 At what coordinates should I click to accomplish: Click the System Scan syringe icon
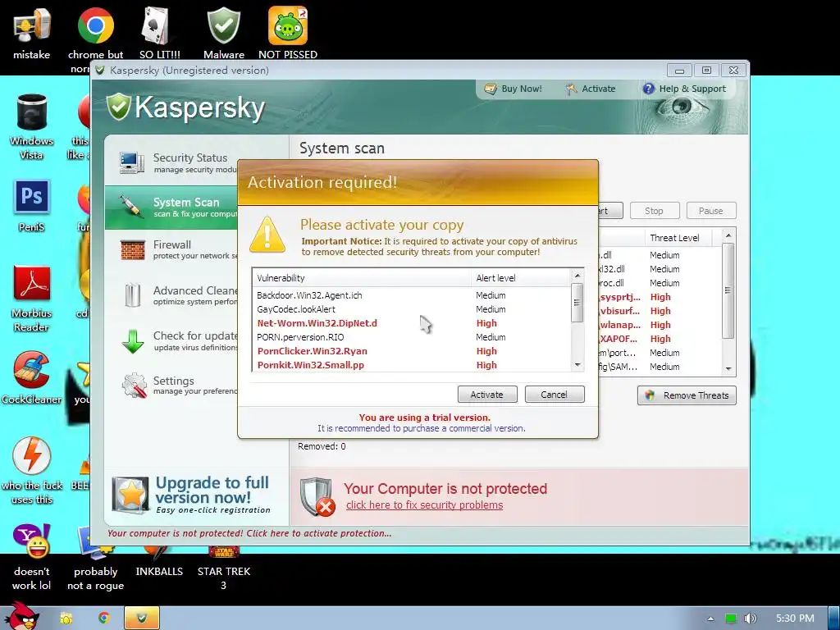[131, 206]
